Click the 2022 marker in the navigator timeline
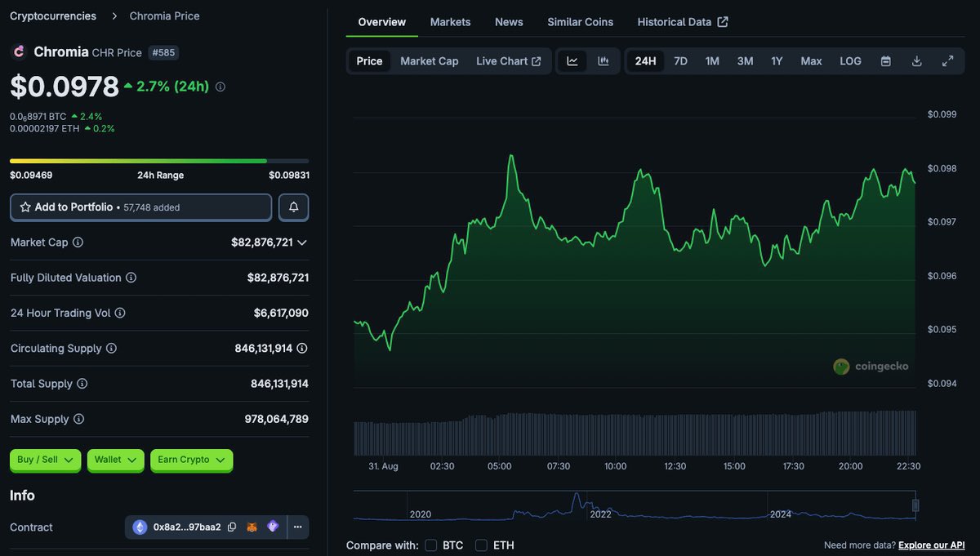This screenshot has width=980, height=556. [600, 514]
